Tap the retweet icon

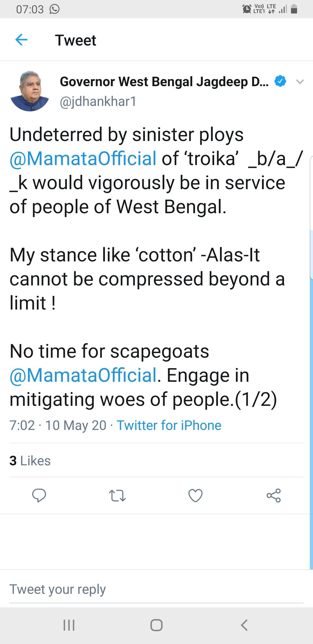click(117, 495)
